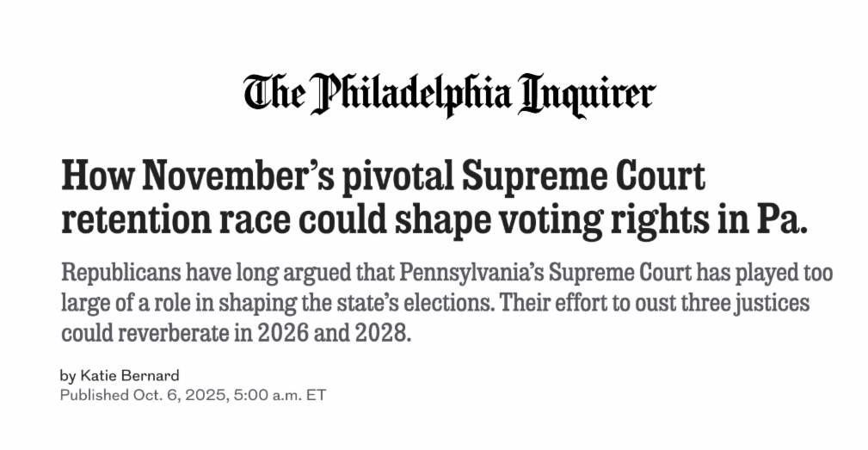Click "reverberate" in the subheadline

(x=169, y=332)
